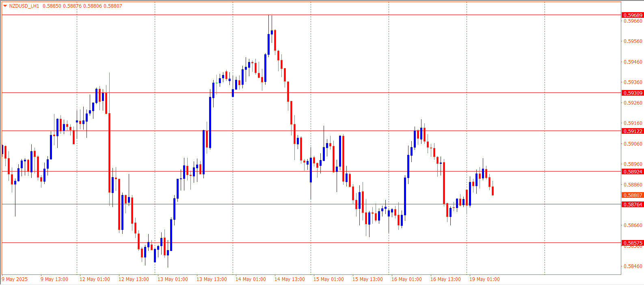Click the open price value 0.58850
644x285 pixels.
click(x=51, y=6)
